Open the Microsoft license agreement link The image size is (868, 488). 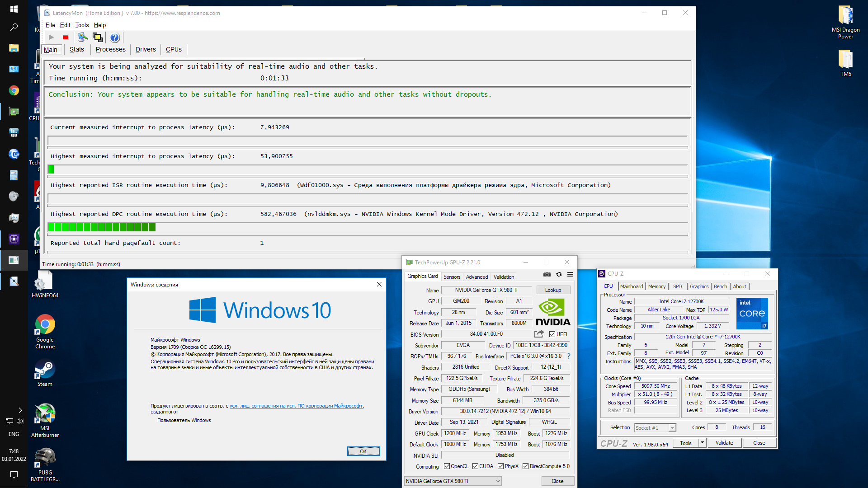coord(296,406)
